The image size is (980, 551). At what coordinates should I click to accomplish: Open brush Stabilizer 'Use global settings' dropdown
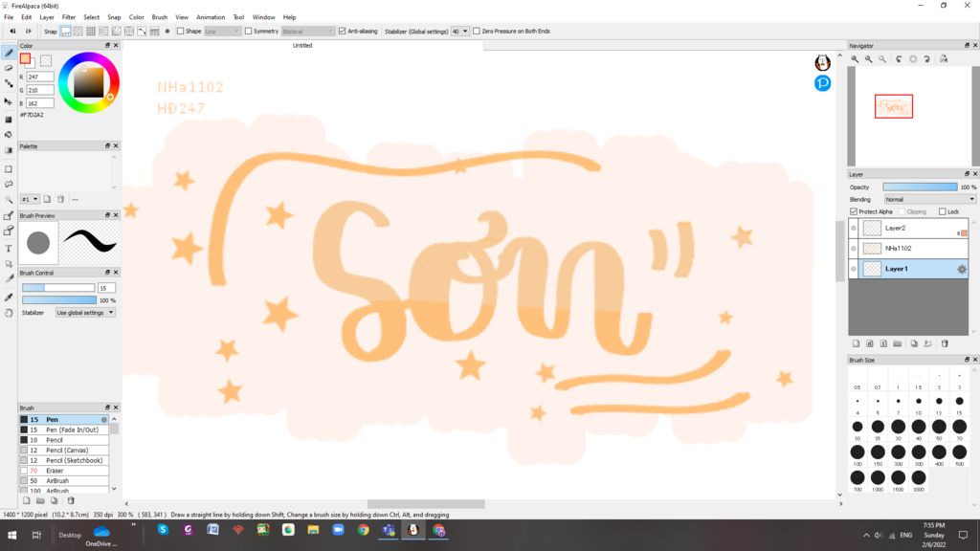coord(85,313)
